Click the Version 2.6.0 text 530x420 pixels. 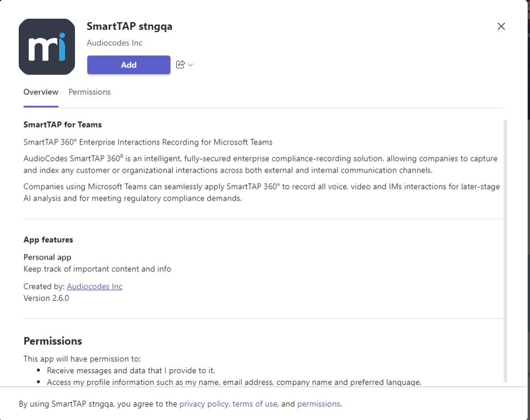click(x=46, y=298)
